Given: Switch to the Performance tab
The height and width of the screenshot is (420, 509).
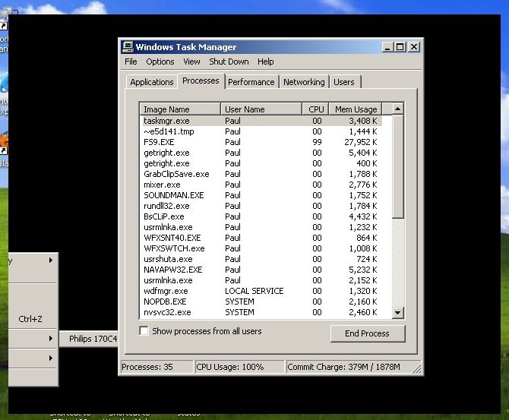Looking at the screenshot, I should (251, 82).
